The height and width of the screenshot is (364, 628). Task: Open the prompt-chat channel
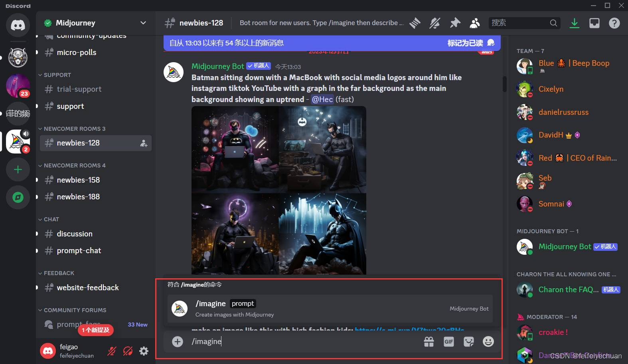point(96,250)
